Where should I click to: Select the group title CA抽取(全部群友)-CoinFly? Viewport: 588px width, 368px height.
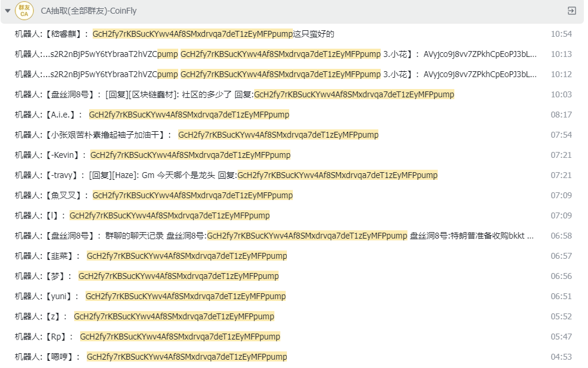pos(88,11)
